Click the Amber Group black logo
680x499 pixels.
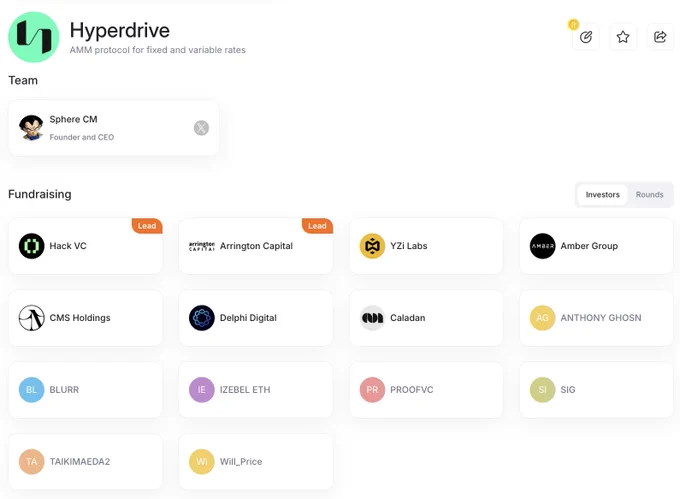click(543, 246)
